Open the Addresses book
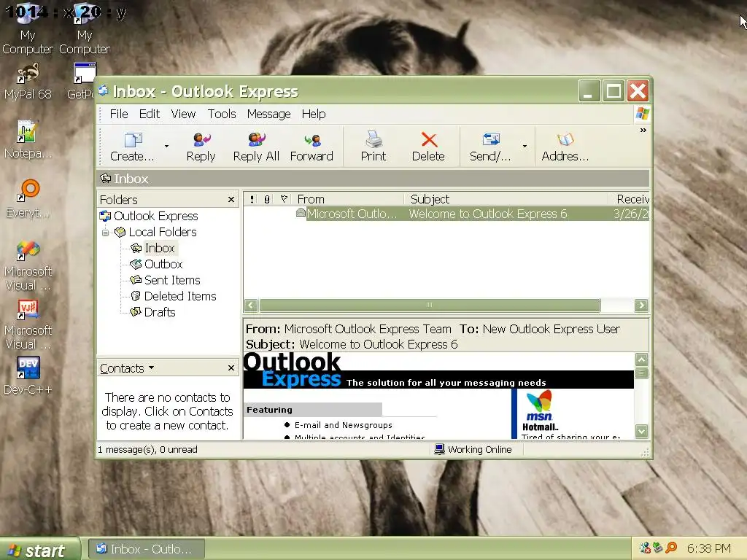 (x=565, y=147)
